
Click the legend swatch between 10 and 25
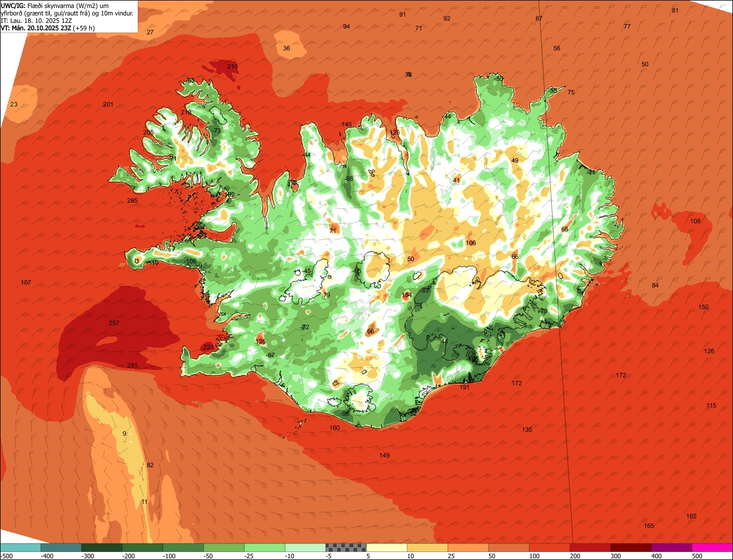[x=427, y=547]
